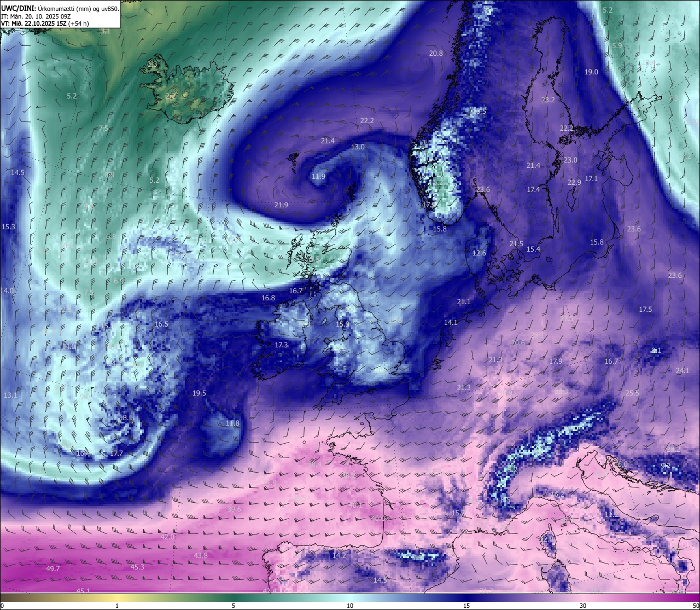Click the 17.3 value over Ireland
The width and height of the screenshot is (700, 610).
click(281, 345)
